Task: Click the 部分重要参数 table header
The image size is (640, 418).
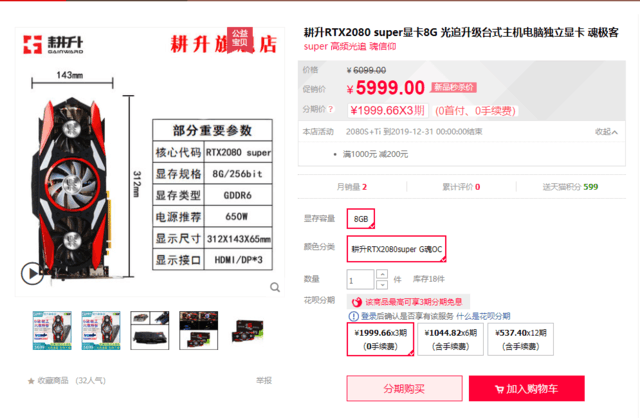Action: (212, 131)
